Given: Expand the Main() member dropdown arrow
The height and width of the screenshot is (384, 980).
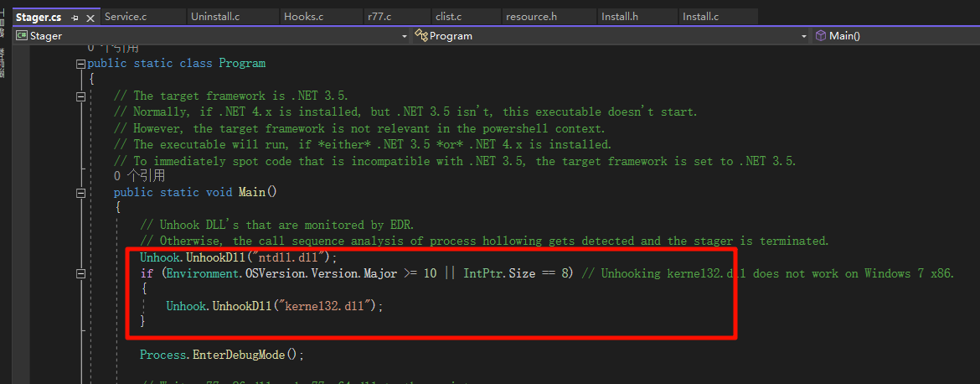Looking at the screenshot, I should [x=972, y=36].
